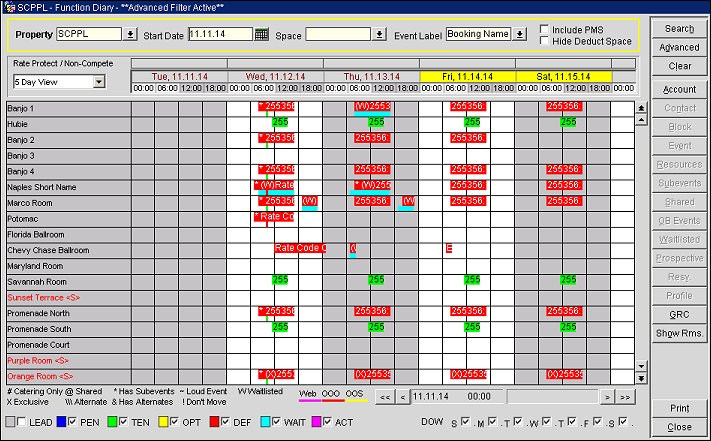Select the Wed, 11.12.14 date header
This screenshot has width=711, height=441.
click(275, 76)
